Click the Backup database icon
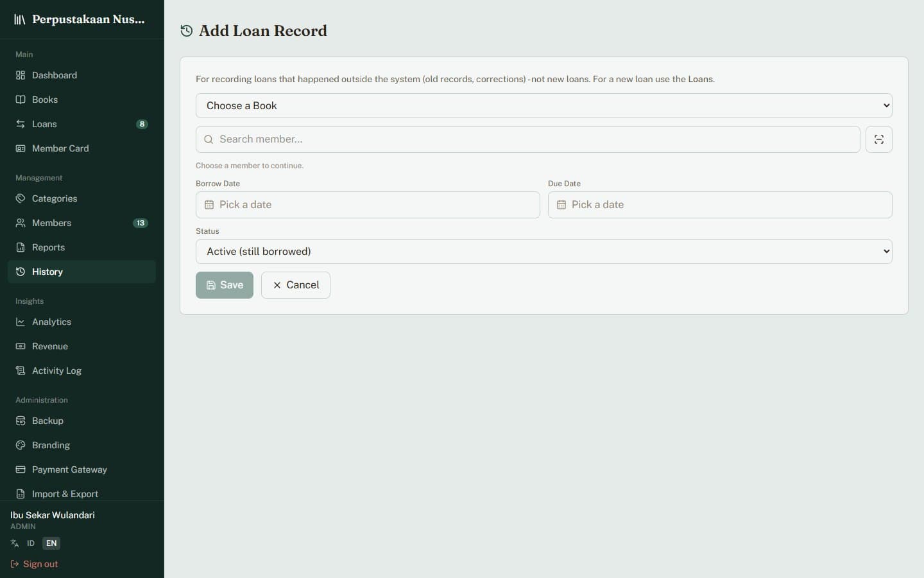 [x=21, y=421]
